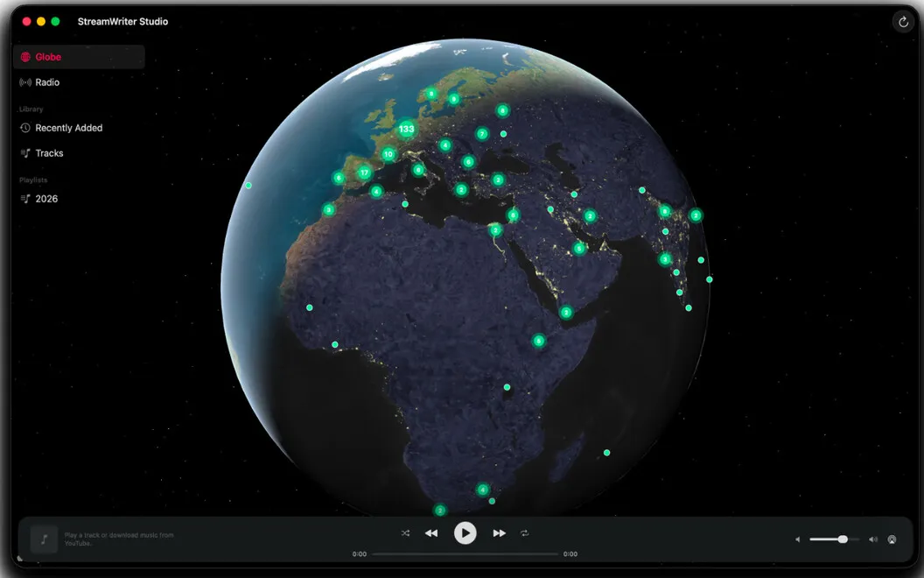Click the playback progress bar
Viewport: 924px width, 578px height.
pyautogui.click(x=465, y=554)
